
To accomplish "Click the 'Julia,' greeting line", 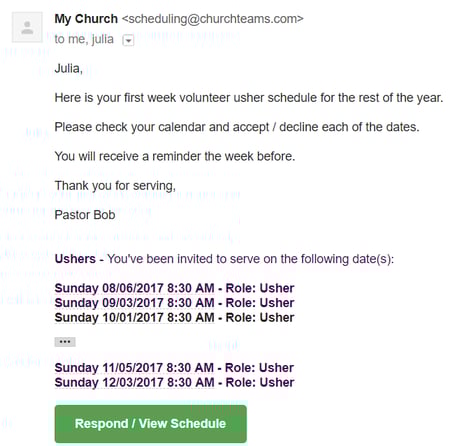I will click(x=68, y=68).
